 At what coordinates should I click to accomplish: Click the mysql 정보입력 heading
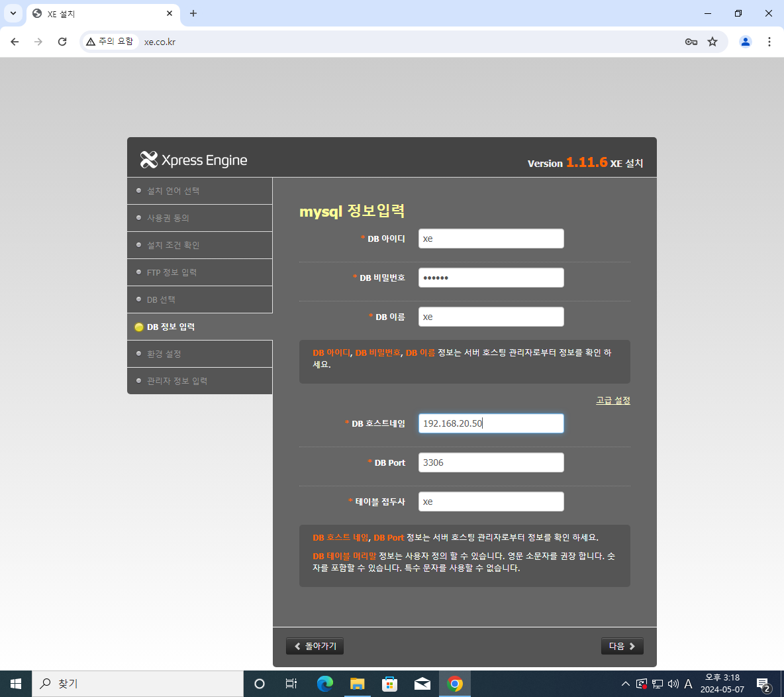(x=352, y=211)
